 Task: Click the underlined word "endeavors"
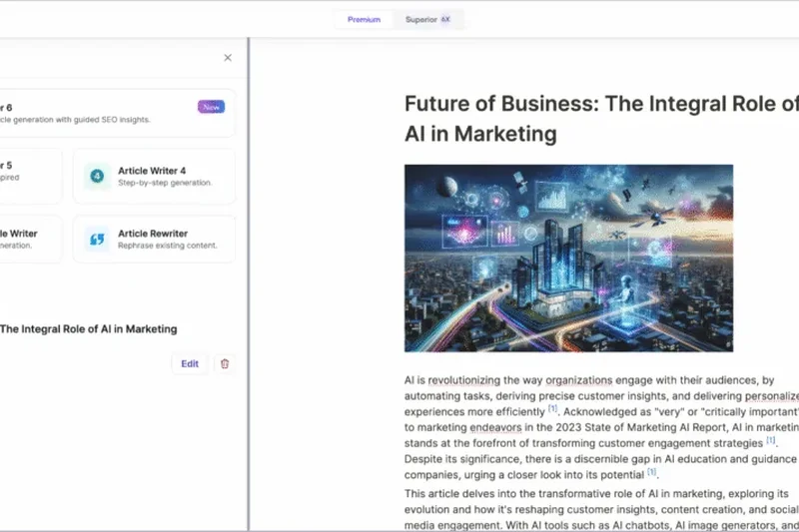click(495, 427)
